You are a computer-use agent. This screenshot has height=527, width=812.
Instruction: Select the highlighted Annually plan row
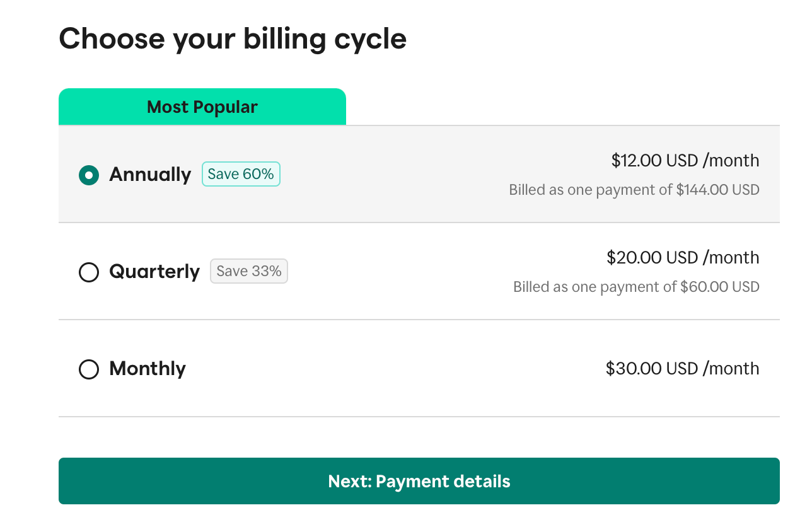419,175
